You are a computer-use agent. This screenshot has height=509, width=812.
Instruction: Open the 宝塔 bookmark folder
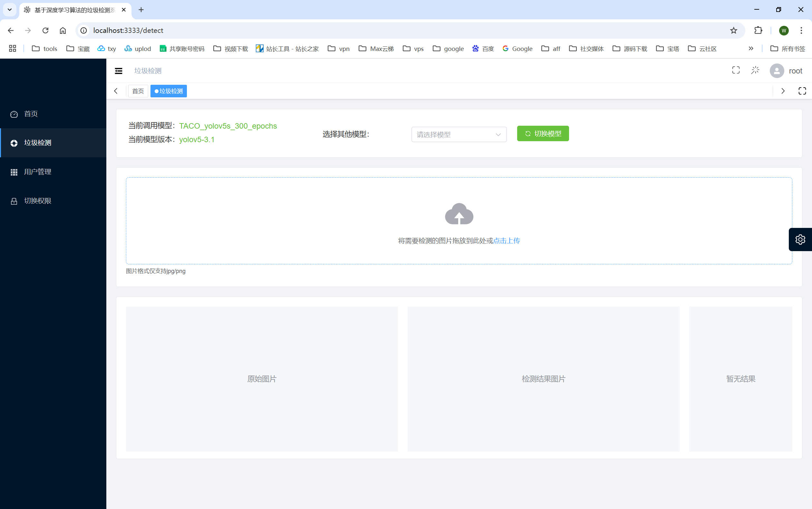tap(667, 48)
